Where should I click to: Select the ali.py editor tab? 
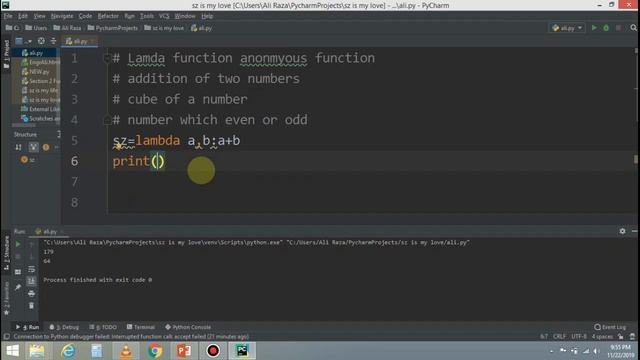pos(79,41)
